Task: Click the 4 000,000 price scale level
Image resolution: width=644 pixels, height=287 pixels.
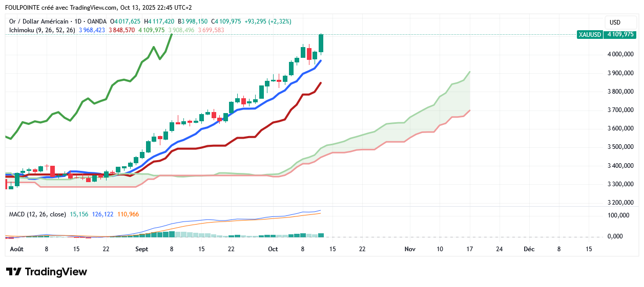Action: coord(620,55)
